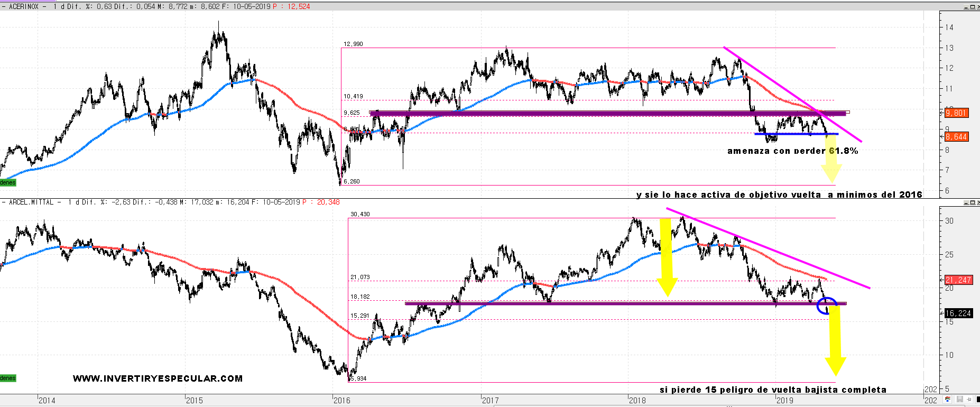The image size is (980, 407).
Task: Click the red 9,801 price tag
Action: click(956, 113)
